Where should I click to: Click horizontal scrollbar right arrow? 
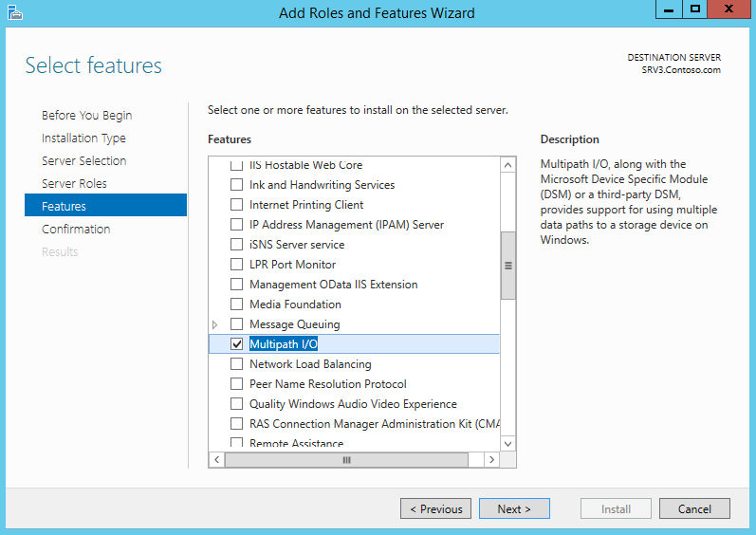(x=491, y=459)
